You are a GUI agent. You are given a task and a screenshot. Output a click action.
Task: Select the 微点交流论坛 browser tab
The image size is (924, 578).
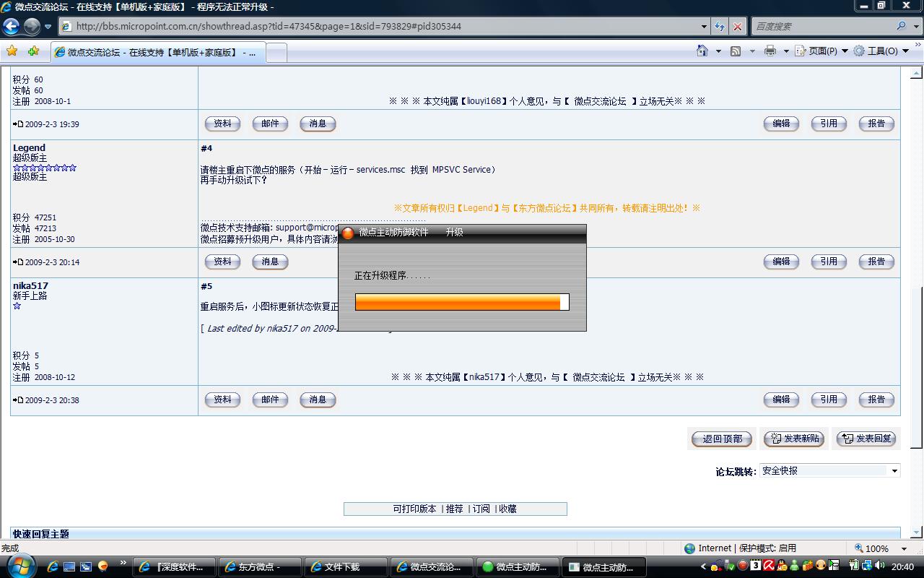(x=158, y=52)
